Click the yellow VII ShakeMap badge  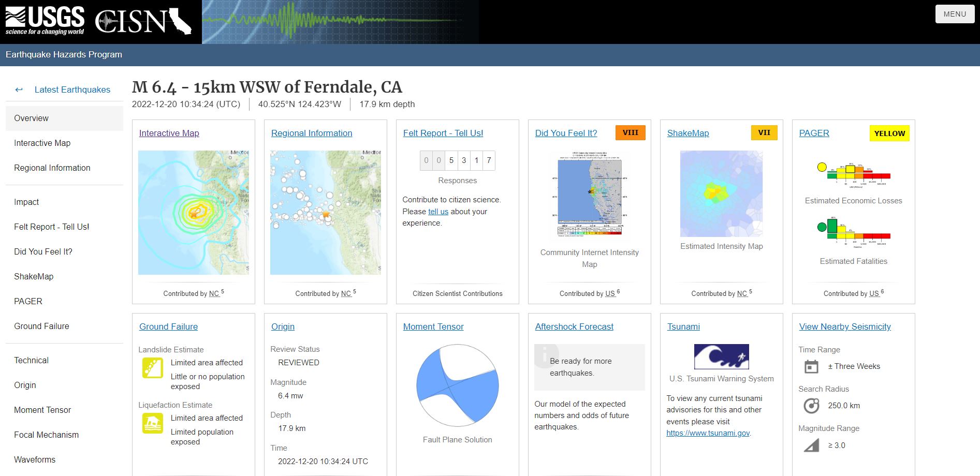[x=764, y=132]
